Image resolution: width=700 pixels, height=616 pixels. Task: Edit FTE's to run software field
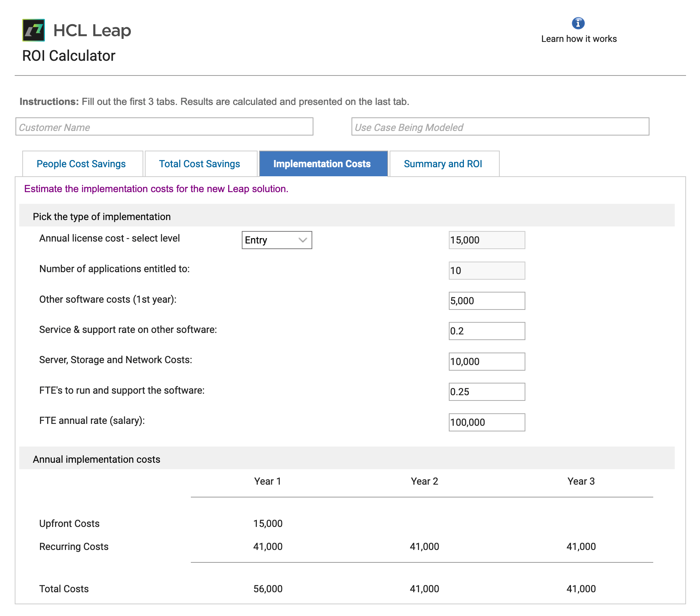(487, 392)
